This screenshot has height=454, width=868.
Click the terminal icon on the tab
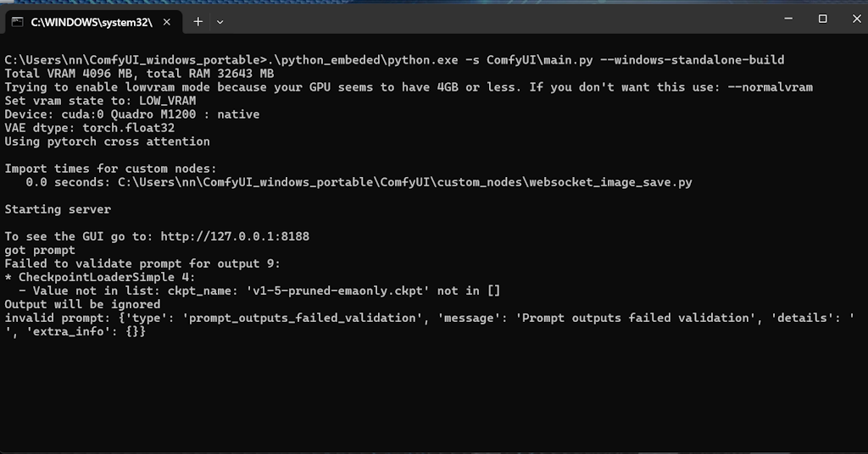click(x=17, y=22)
